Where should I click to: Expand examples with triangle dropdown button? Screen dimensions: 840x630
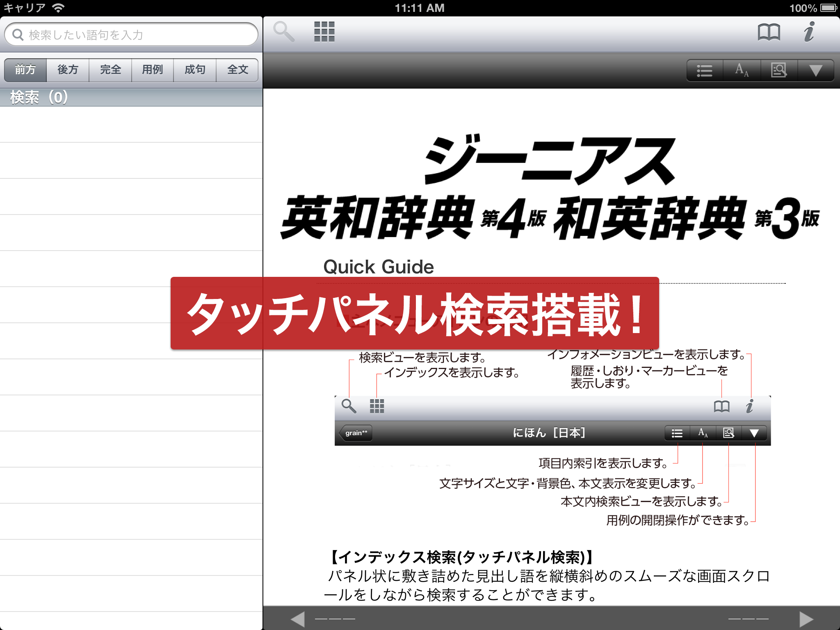tap(815, 71)
